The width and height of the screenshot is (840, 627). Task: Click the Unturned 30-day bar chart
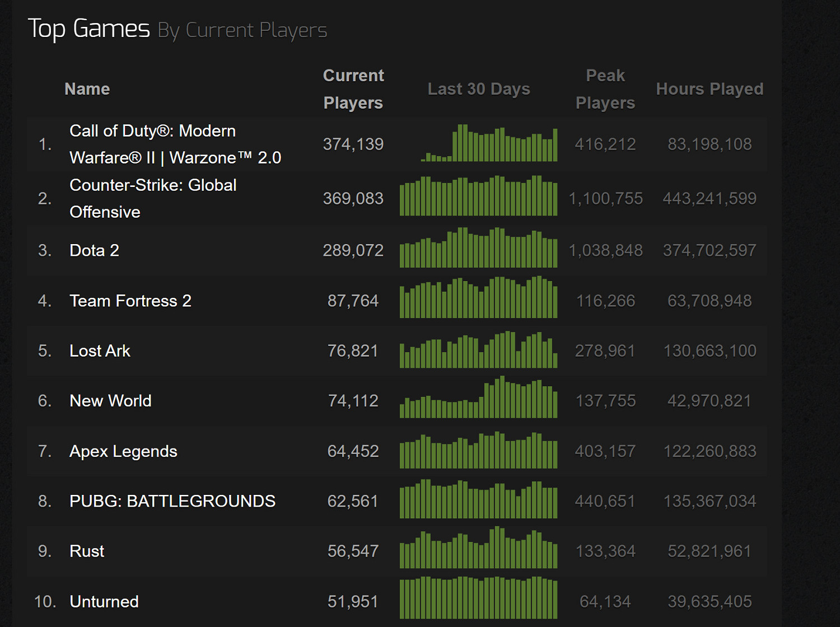tap(478, 598)
